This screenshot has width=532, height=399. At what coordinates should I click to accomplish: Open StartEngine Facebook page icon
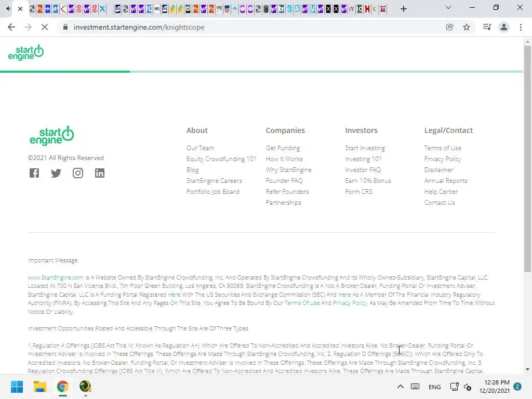click(x=34, y=173)
